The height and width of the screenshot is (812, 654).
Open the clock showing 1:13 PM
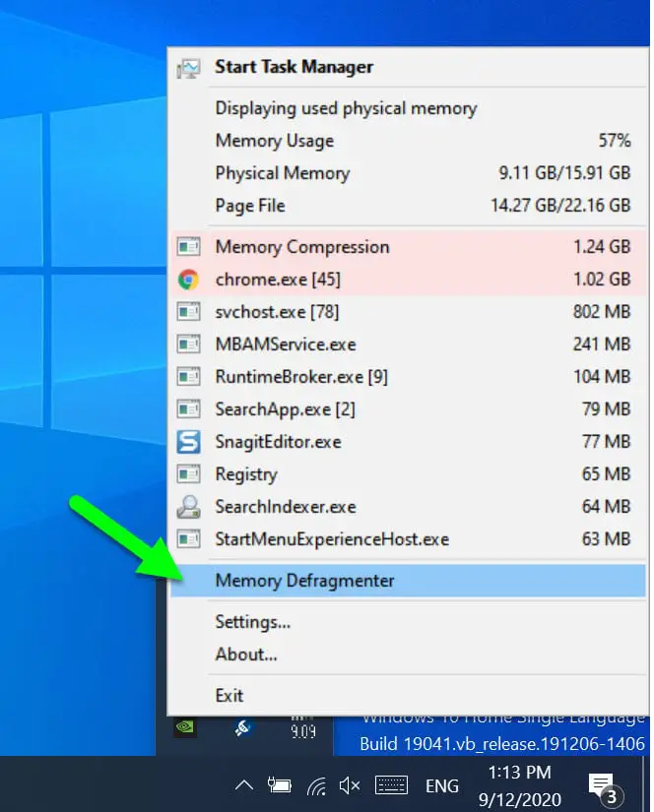click(520, 772)
